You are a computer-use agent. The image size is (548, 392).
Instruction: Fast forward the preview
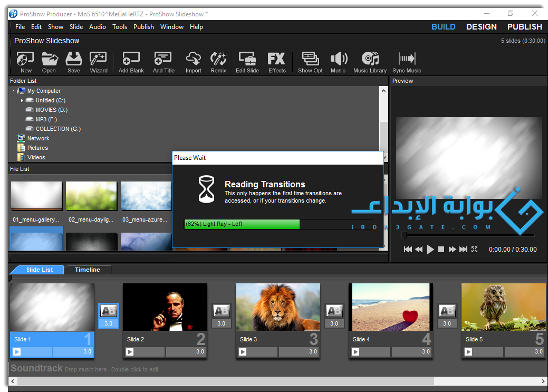pos(452,250)
